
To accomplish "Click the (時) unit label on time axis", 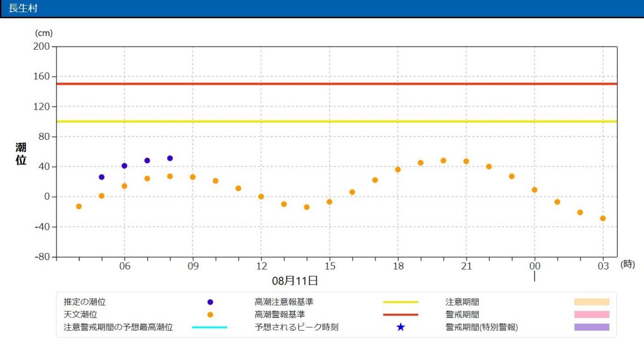I will point(628,265).
